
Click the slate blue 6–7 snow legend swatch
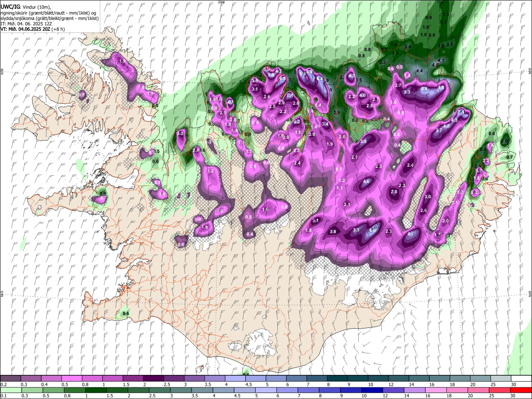click(296, 378)
